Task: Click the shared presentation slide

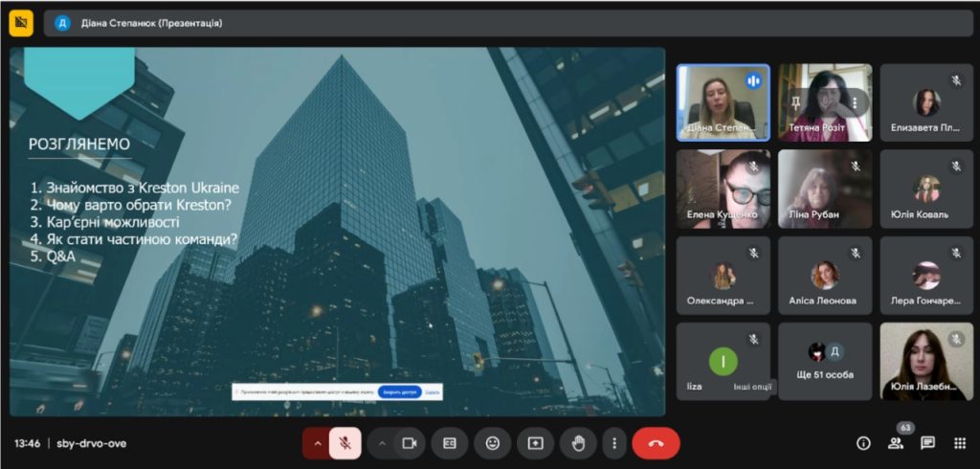Action: (x=338, y=232)
